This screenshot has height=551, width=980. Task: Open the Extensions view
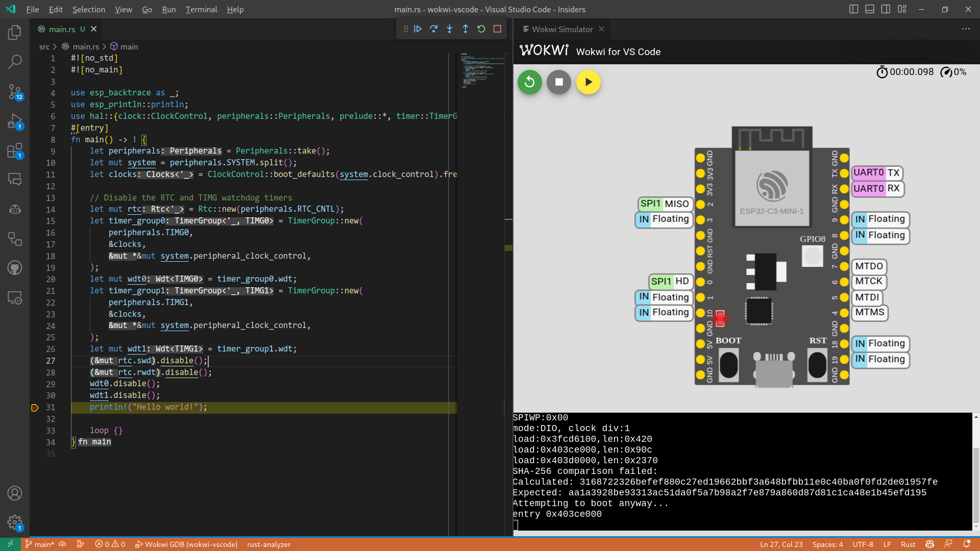click(x=15, y=151)
